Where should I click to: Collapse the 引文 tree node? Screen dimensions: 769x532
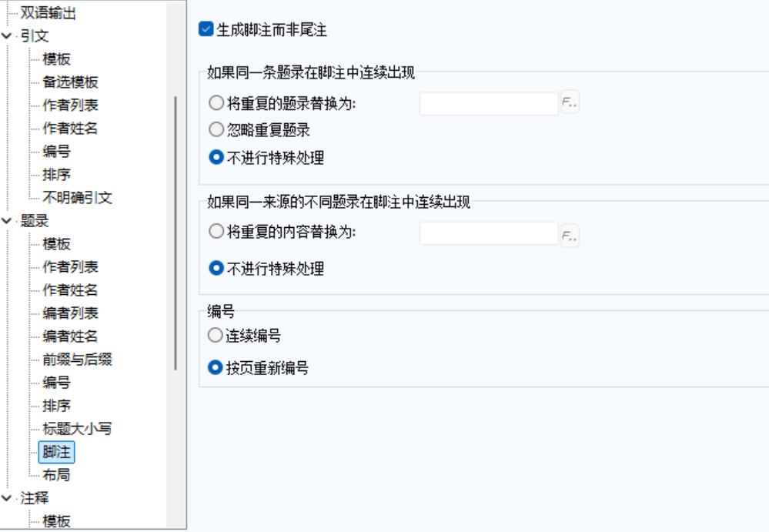point(8,36)
